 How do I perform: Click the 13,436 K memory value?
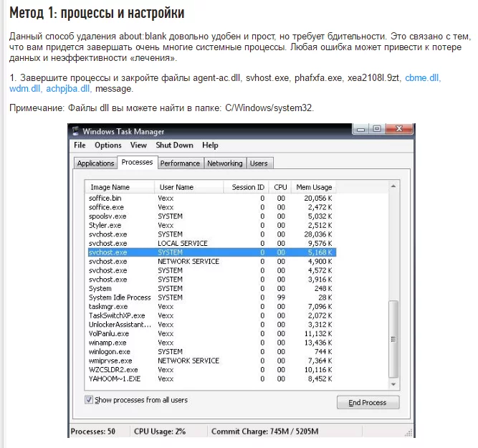coord(318,343)
